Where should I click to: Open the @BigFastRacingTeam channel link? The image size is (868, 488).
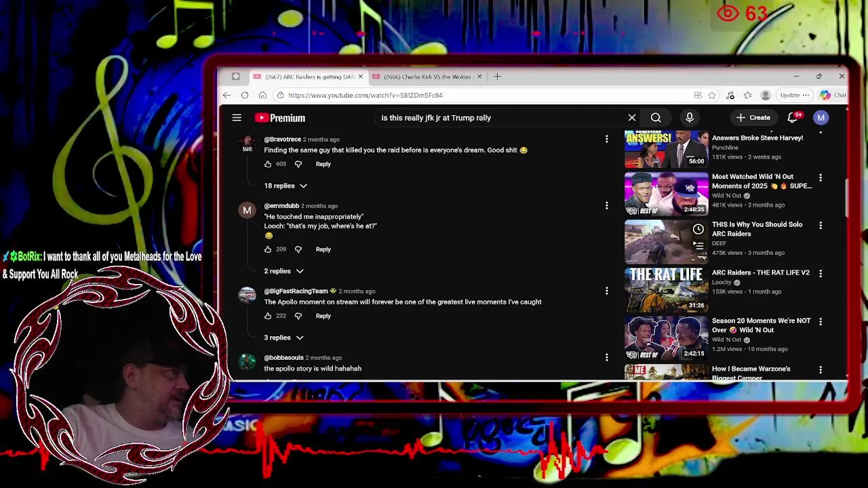[x=296, y=291]
